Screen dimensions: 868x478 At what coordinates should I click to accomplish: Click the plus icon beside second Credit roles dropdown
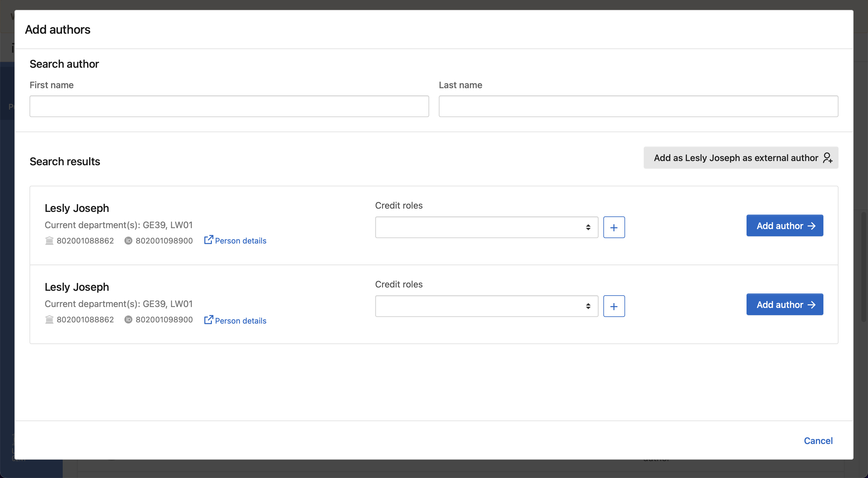tap(614, 306)
